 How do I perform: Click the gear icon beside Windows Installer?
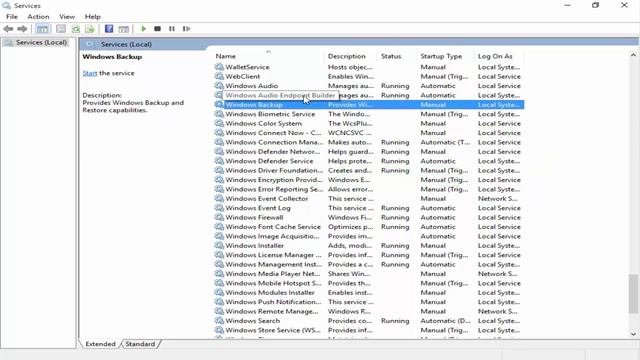(x=219, y=245)
